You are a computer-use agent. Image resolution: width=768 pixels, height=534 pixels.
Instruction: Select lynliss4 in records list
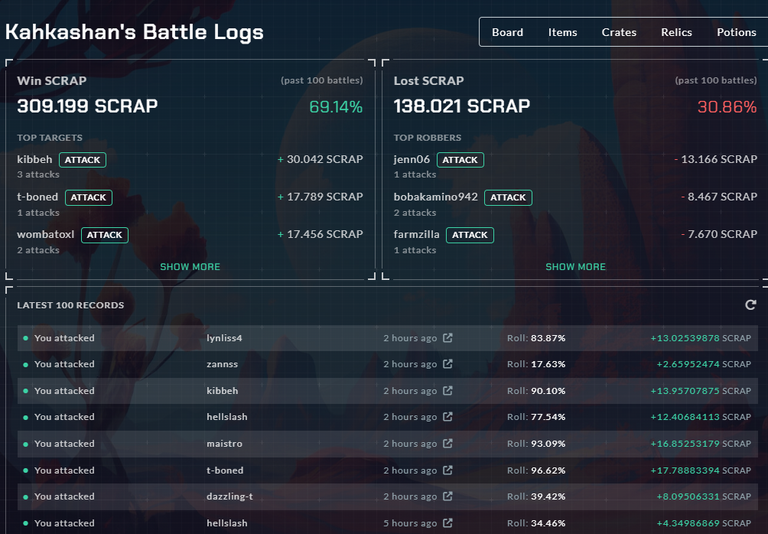pos(224,338)
